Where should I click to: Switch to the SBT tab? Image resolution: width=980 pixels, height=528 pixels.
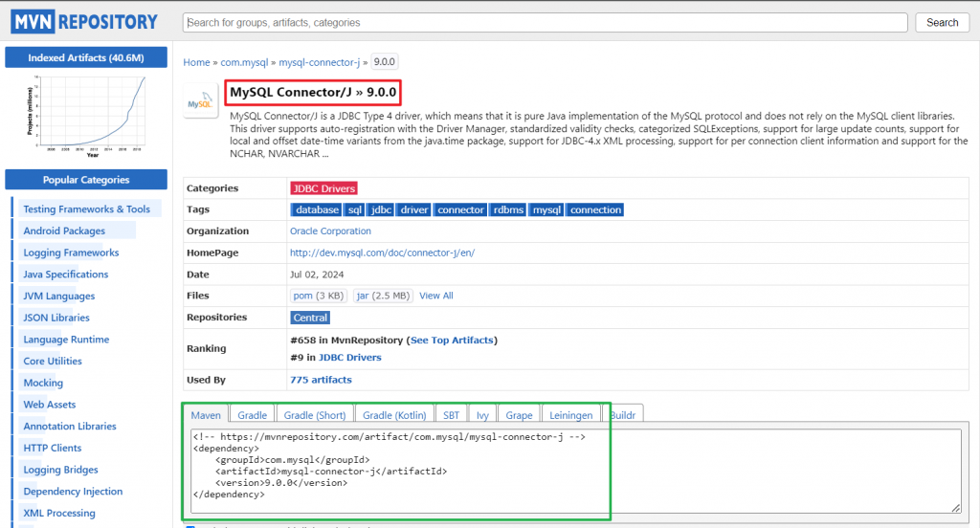point(452,415)
